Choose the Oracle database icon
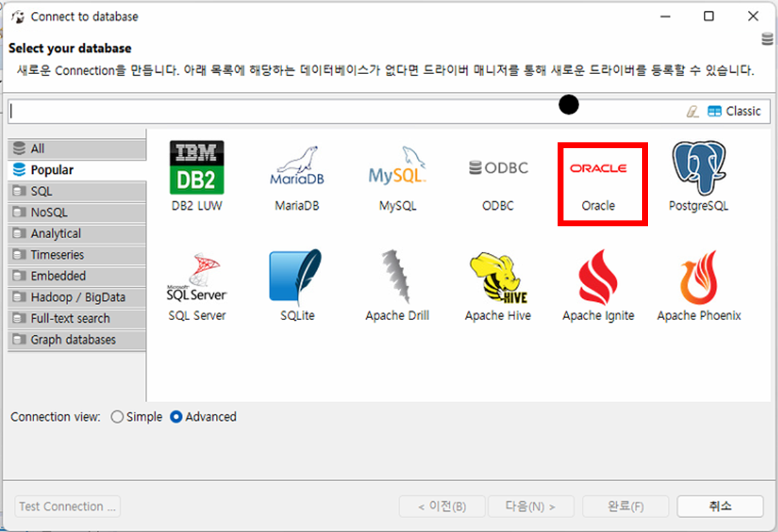 pyautogui.click(x=598, y=169)
